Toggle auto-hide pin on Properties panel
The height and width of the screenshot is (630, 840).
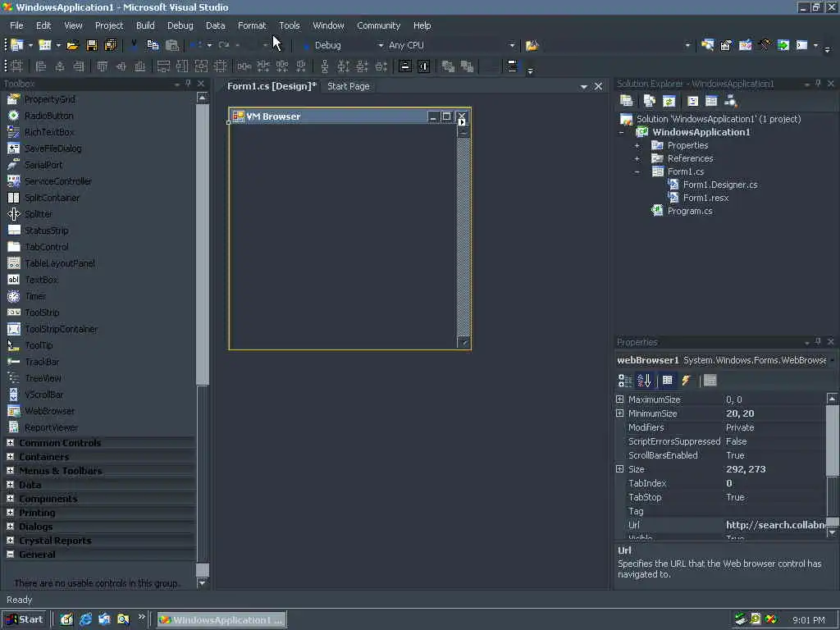818,341
